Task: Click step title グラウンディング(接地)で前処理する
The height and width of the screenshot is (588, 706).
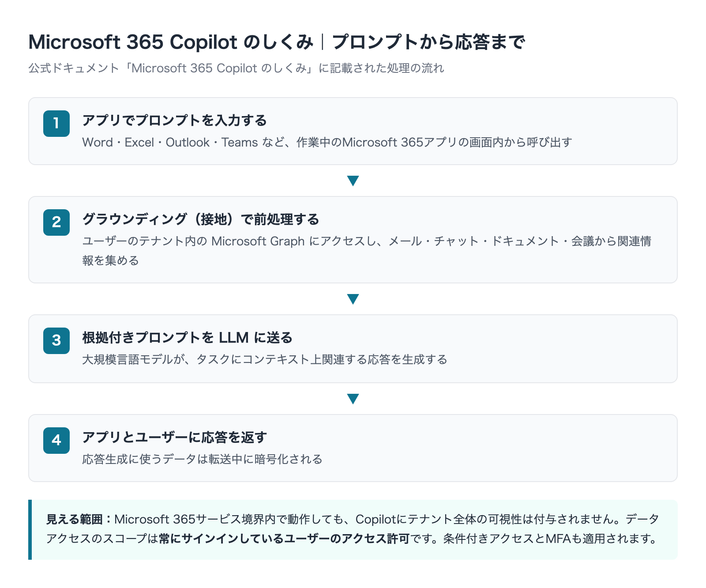Action: tap(201, 219)
